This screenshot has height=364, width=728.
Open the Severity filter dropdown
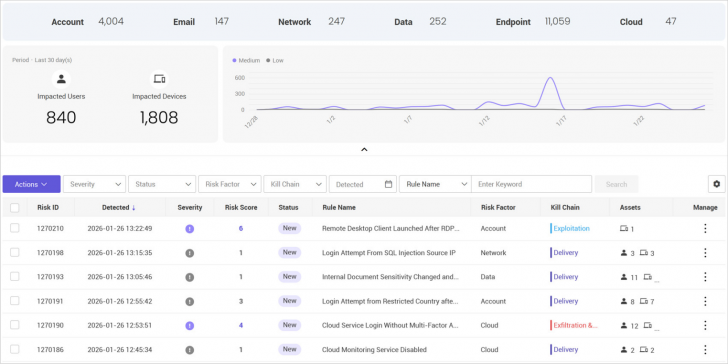pos(94,184)
